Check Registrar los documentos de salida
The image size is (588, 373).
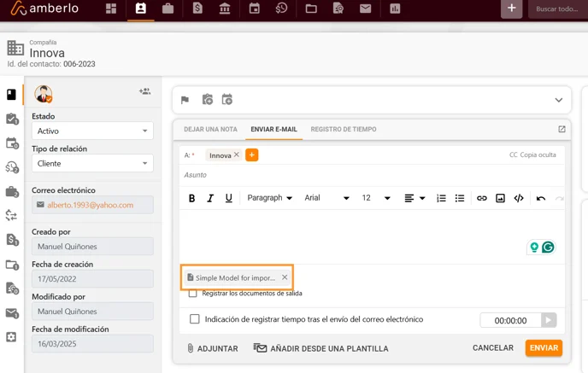pos(192,294)
